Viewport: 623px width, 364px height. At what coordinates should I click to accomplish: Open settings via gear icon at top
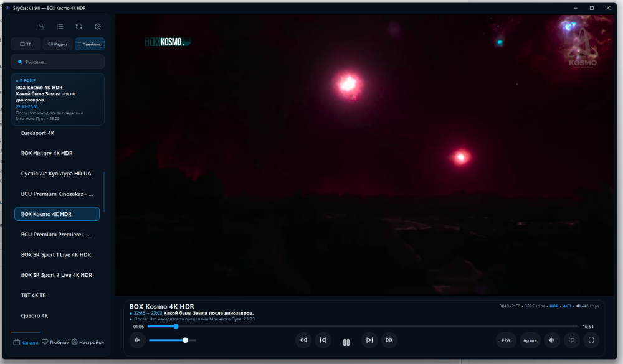(98, 27)
